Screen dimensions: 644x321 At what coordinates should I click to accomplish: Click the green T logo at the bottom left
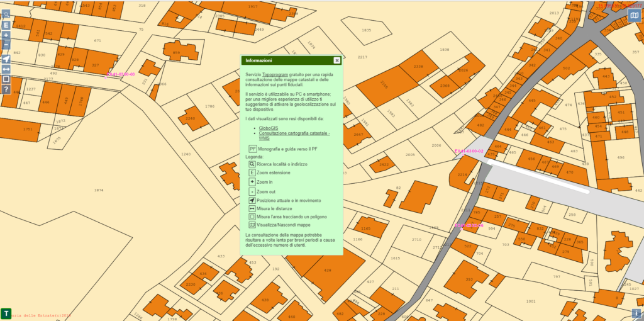pos(6,313)
